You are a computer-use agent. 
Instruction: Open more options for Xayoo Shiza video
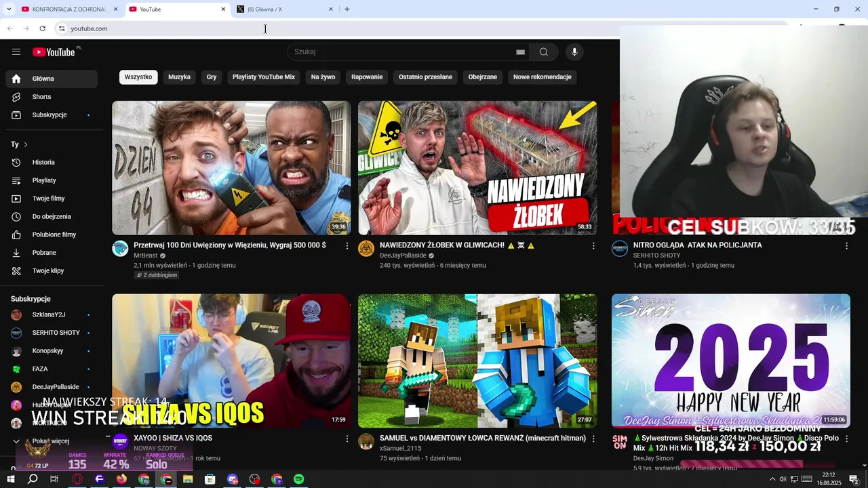pos(347,439)
